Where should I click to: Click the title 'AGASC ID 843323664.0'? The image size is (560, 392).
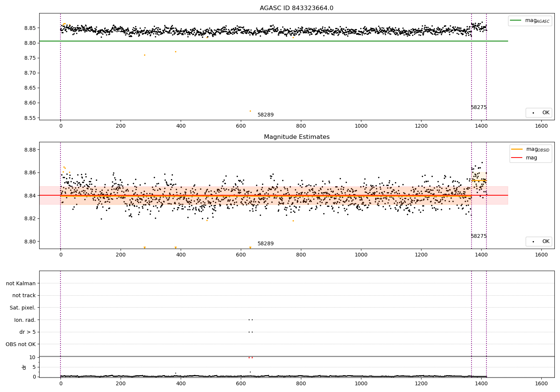coord(296,8)
